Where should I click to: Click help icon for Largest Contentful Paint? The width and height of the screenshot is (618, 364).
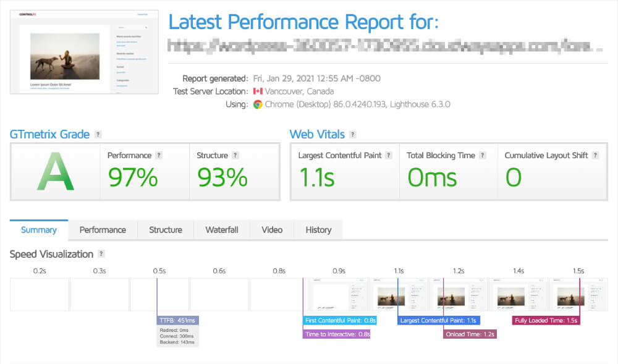[389, 155]
